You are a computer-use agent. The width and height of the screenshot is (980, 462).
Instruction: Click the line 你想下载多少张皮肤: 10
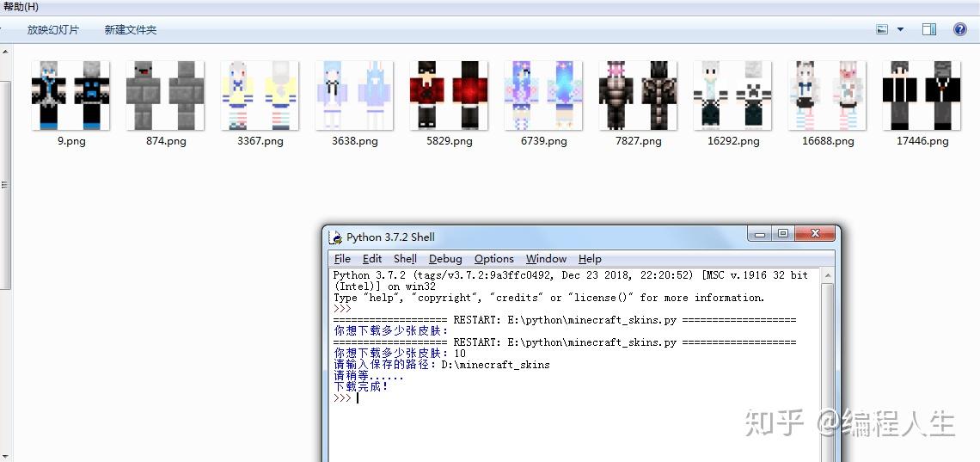tap(400, 354)
